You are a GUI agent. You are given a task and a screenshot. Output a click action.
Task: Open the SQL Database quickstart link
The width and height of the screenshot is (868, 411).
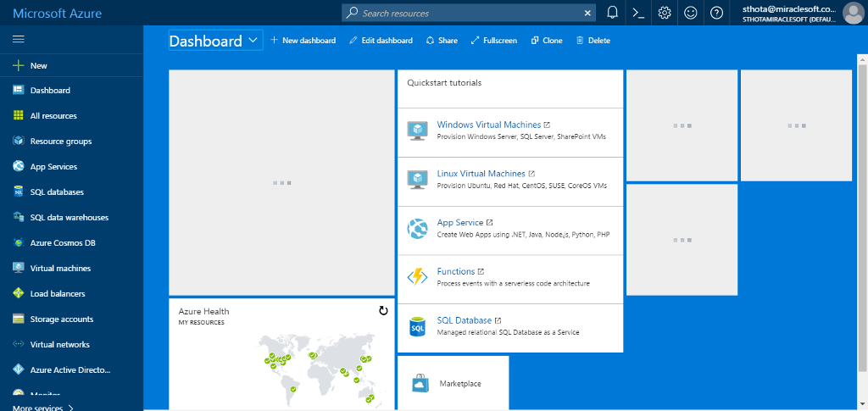(x=464, y=320)
